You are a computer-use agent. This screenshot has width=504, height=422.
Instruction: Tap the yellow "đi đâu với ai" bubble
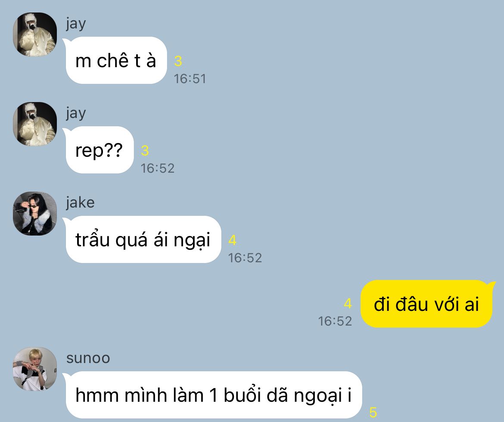tap(426, 304)
